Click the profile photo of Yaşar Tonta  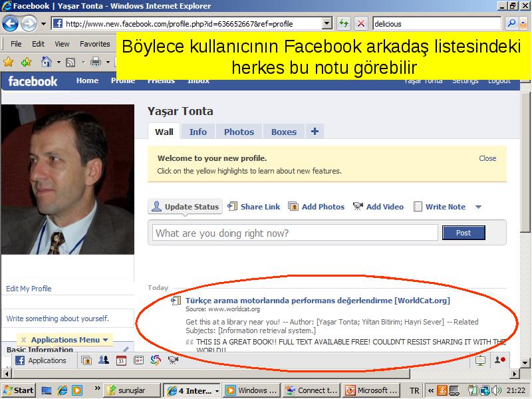coord(68,179)
